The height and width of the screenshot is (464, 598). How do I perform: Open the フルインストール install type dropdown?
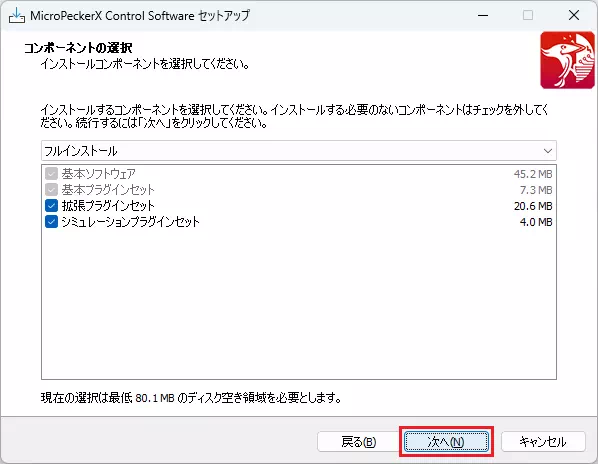(x=299, y=151)
